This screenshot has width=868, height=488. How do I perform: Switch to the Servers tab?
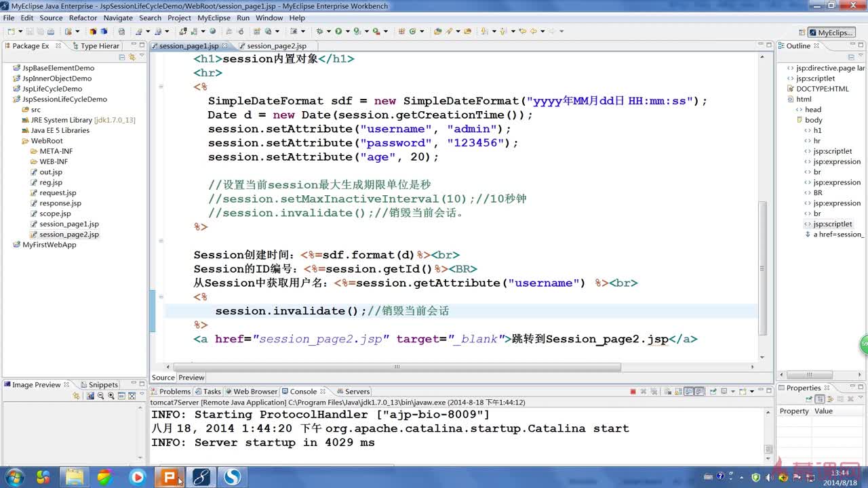click(352, 391)
